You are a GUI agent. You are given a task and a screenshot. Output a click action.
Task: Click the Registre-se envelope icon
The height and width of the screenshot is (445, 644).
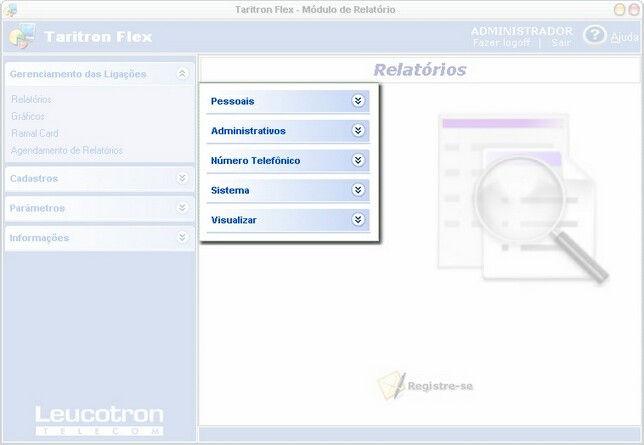click(391, 385)
